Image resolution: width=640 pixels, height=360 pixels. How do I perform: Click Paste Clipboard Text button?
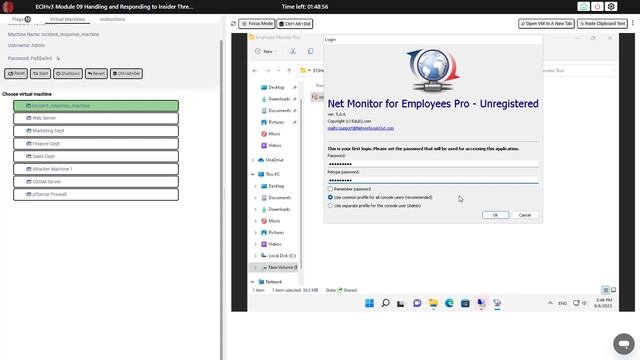(x=602, y=24)
